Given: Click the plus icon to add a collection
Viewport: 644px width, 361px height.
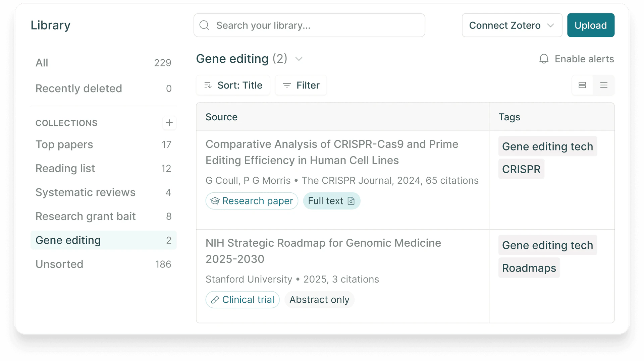Looking at the screenshot, I should pyautogui.click(x=170, y=123).
